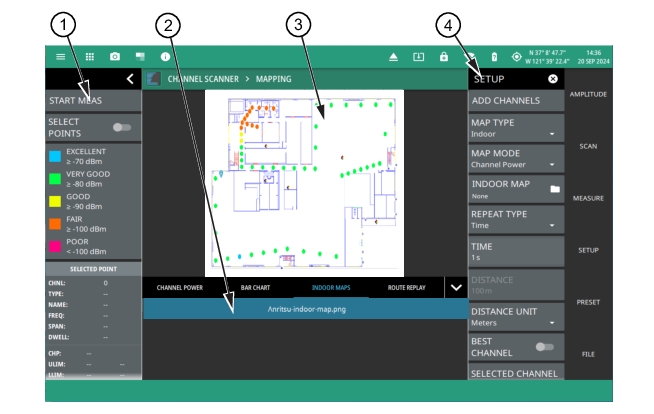Click the lock icon in the top bar
654x414 pixels.
click(443, 57)
